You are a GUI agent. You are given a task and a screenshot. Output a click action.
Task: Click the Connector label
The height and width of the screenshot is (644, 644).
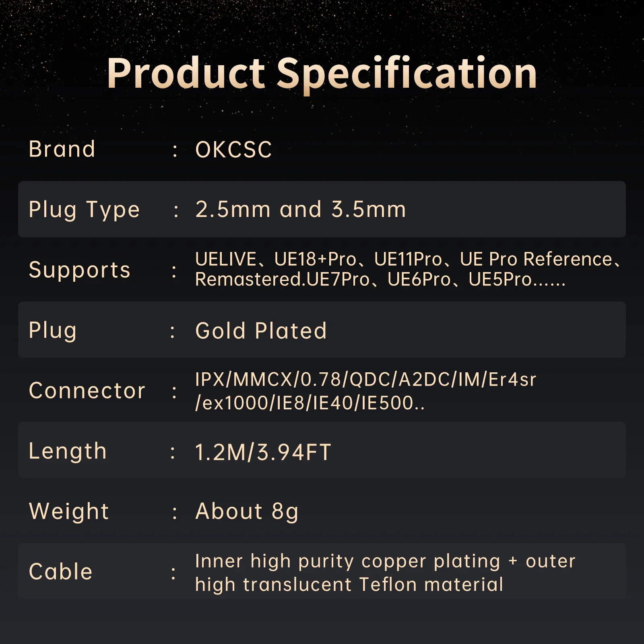pyautogui.click(x=87, y=390)
